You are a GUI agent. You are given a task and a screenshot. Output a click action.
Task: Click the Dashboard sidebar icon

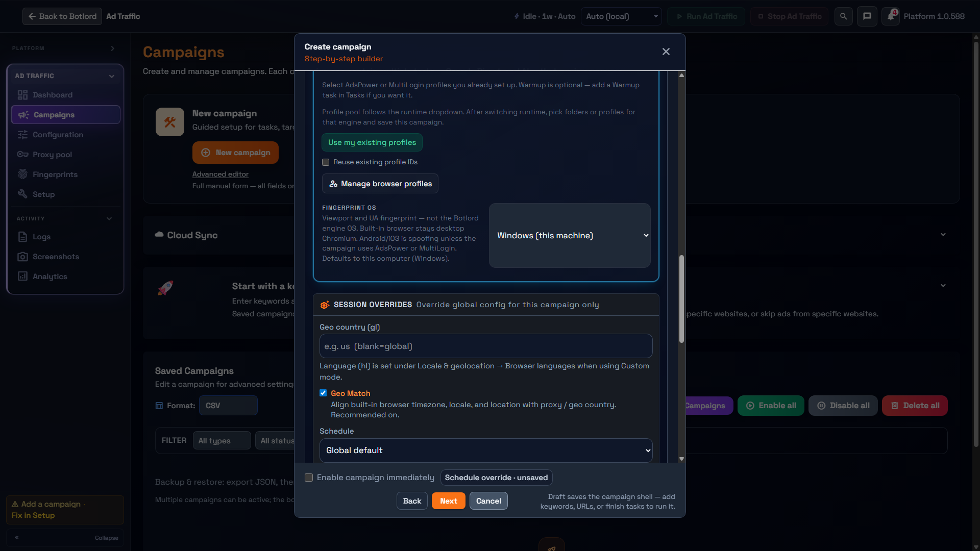(x=22, y=95)
